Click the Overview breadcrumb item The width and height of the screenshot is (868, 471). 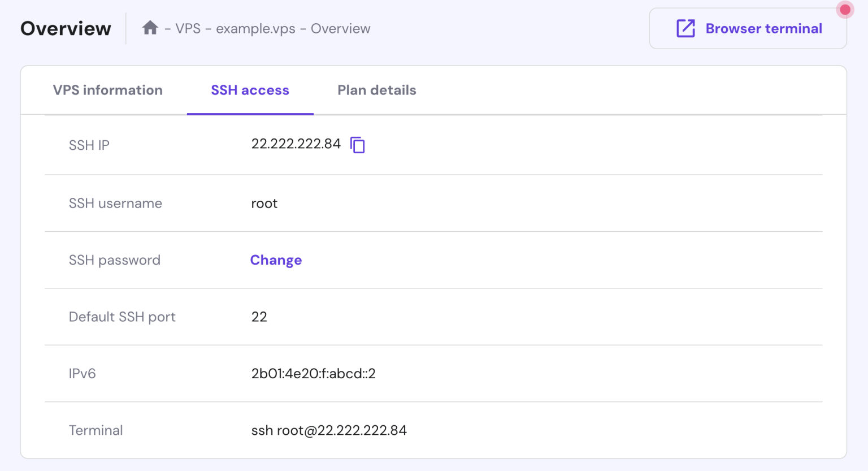click(x=340, y=28)
